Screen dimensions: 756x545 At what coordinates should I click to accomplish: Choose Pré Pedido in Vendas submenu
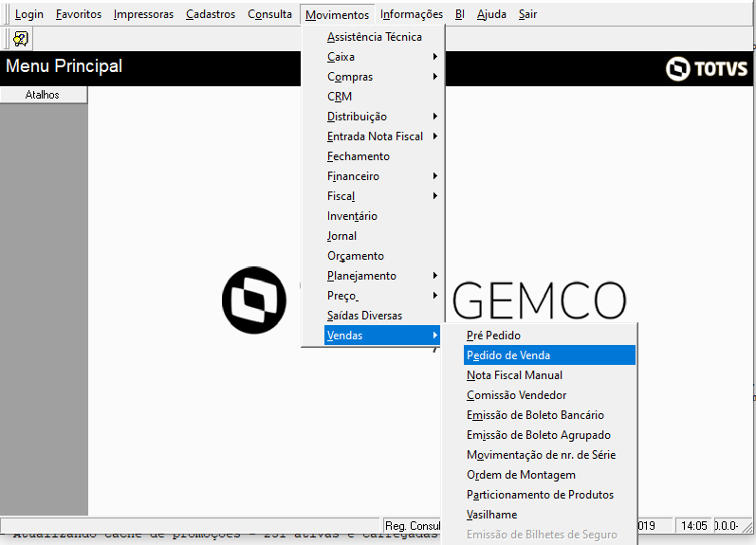click(x=549, y=336)
